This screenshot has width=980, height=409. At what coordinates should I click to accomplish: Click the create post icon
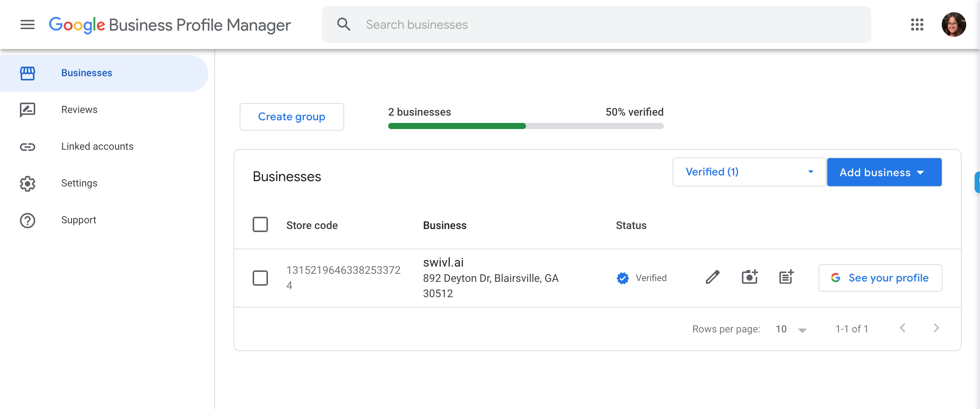tap(786, 277)
